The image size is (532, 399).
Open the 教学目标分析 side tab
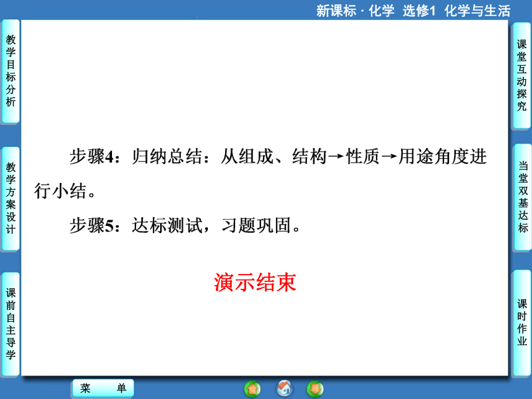pos(11,71)
